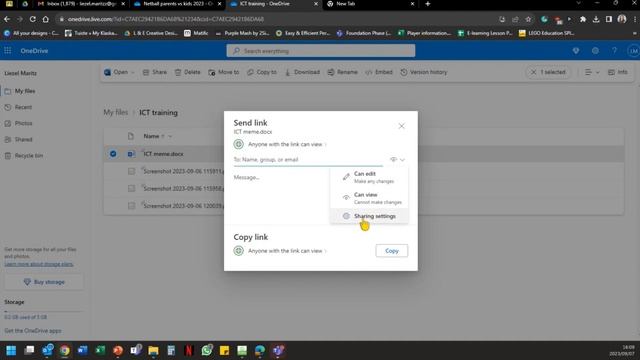Click Delete in the command bar
640x360 pixels.
click(x=187, y=72)
